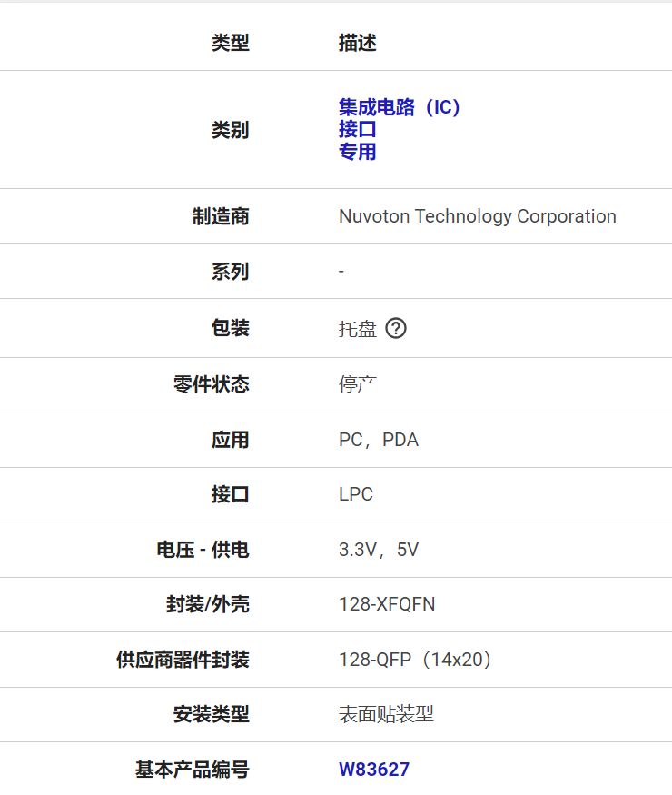The width and height of the screenshot is (672, 795).
Task: Open the 集成电路（IC） category link
Action: 400,107
